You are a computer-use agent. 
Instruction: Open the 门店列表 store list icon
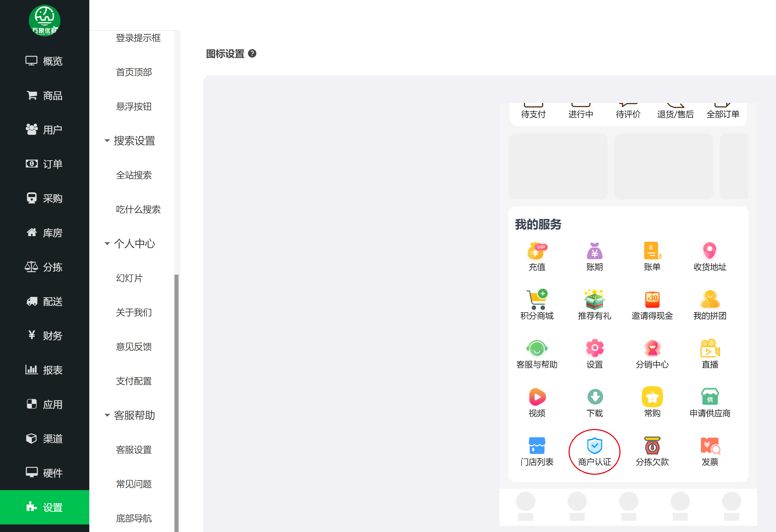[x=537, y=451]
